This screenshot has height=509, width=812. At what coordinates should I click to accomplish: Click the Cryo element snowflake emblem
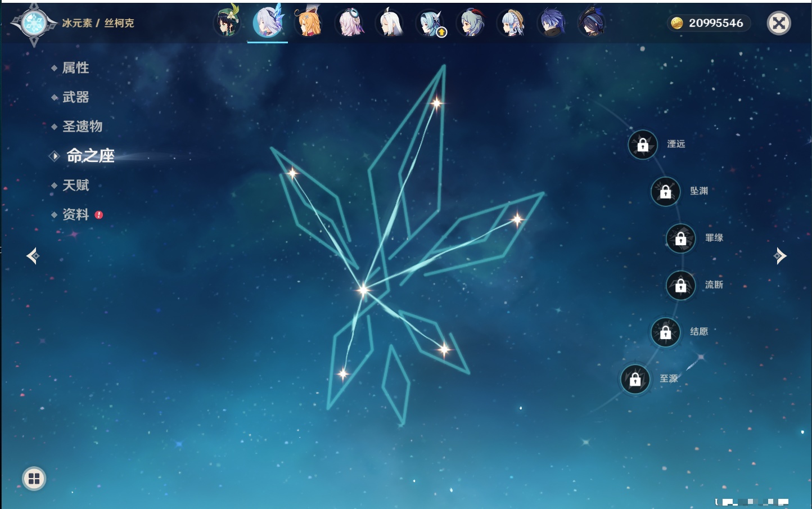(x=34, y=23)
